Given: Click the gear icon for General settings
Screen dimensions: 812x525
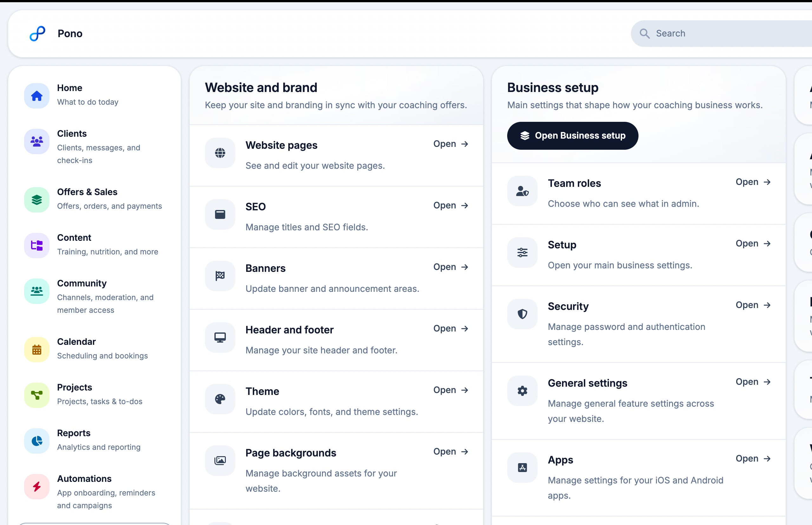Looking at the screenshot, I should coord(522,391).
